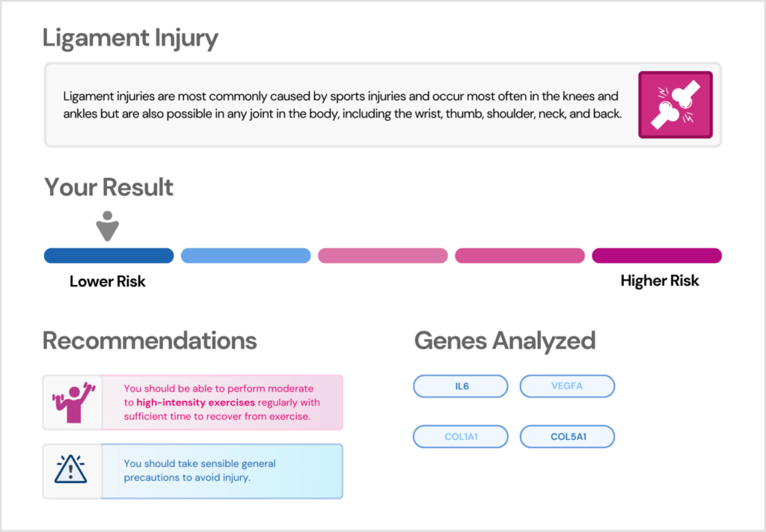Select the marker arrow above Lower Risk
This screenshot has height=532, width=766.
tap(108, 224)
